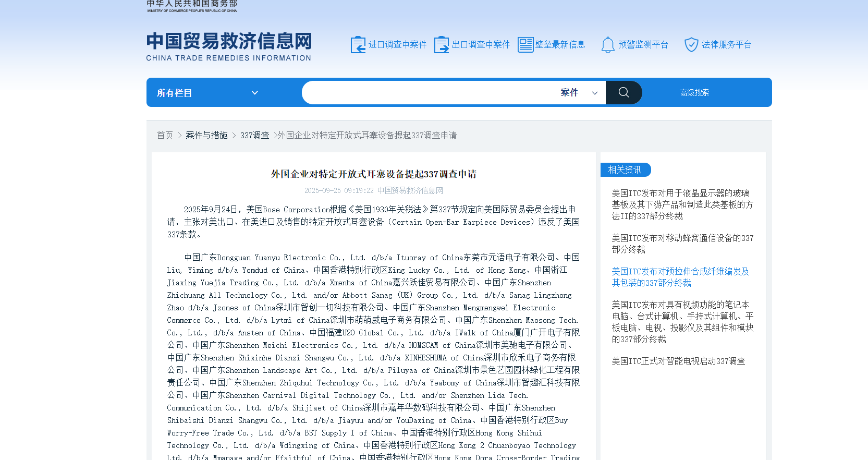Click the export investigation cases icon
868x460 pixels.
pos(442,45)
